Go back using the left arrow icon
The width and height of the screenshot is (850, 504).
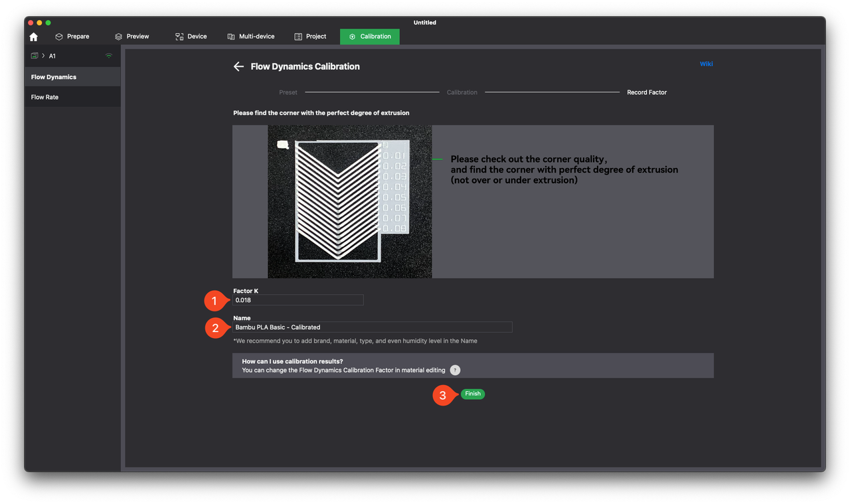tap(238, 66)
